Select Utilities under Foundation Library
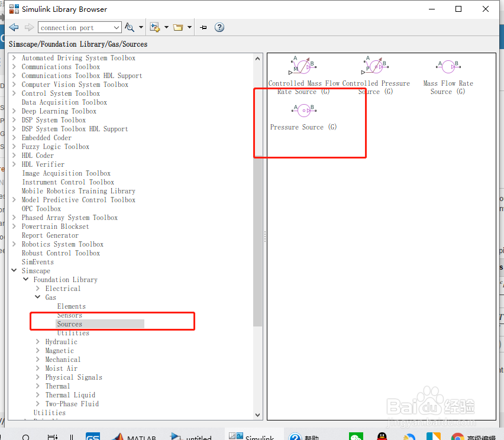The image size is (504, 440). (50, 413)
